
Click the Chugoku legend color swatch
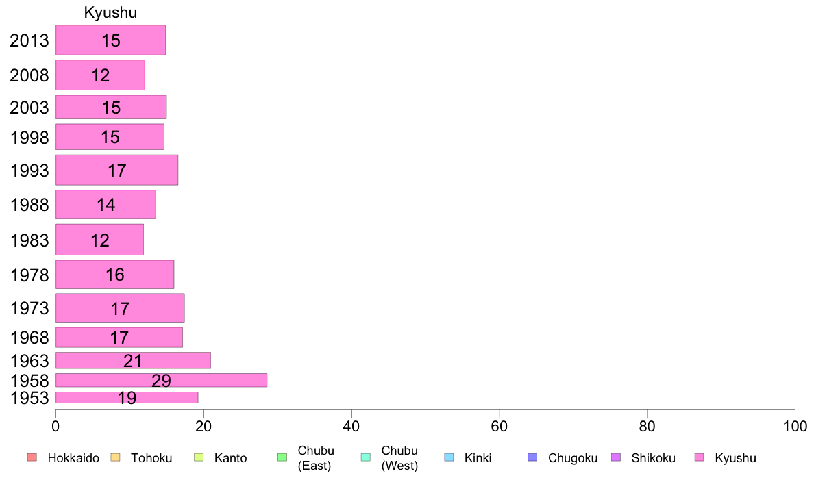pyautogui.click(x=532, y=457)
